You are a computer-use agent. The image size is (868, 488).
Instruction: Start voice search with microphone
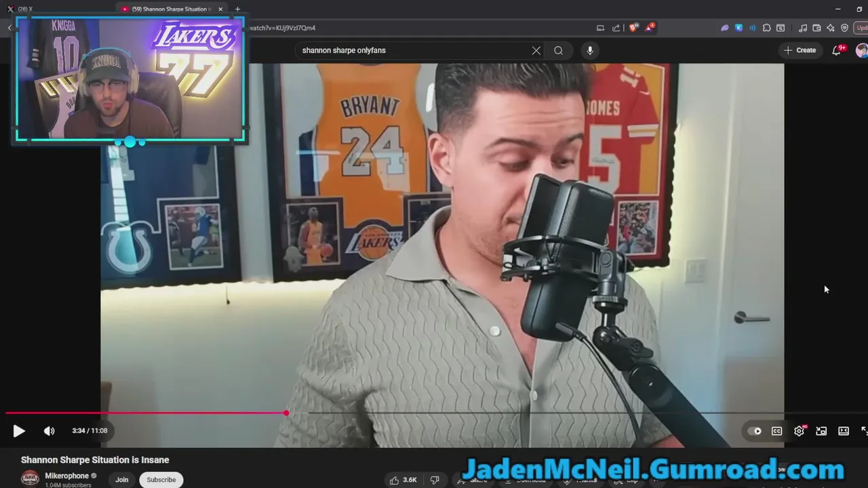[590, 50]
